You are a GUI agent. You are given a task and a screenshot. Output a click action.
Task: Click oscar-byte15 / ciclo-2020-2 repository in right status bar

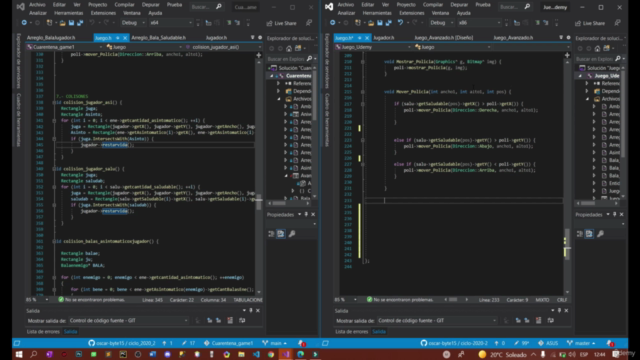pyautogui.click(x=455, y=343)
